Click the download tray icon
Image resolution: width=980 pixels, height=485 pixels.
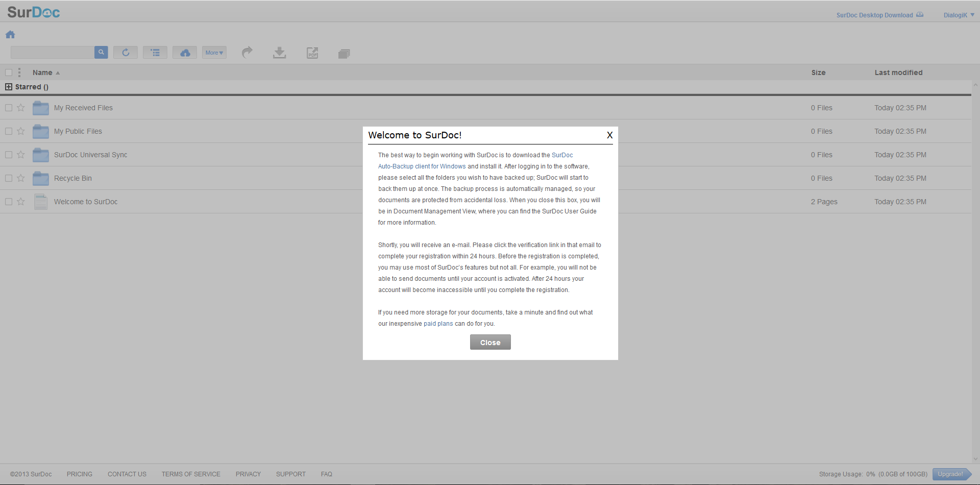[x=279, y=52]
